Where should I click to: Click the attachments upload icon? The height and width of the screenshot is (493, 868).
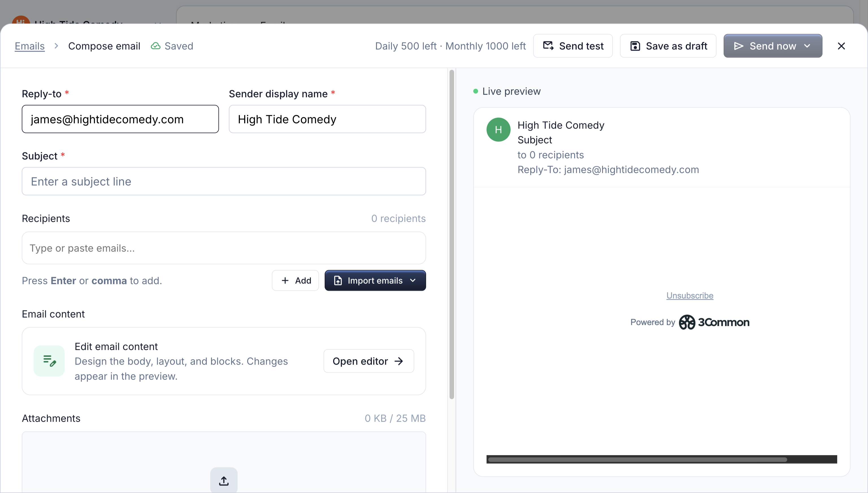(224, 481)
